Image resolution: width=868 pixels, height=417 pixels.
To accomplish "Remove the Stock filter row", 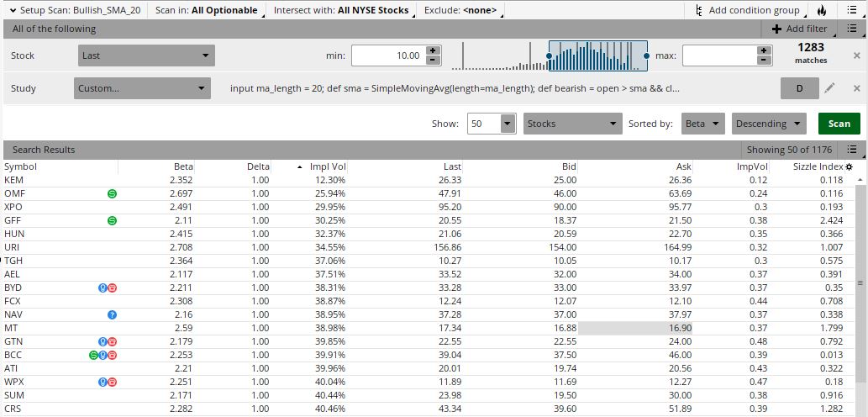I will [x=857, y=55].
